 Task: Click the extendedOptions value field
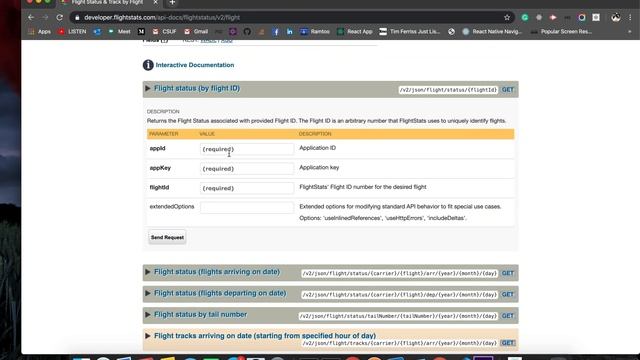[247, 207]
